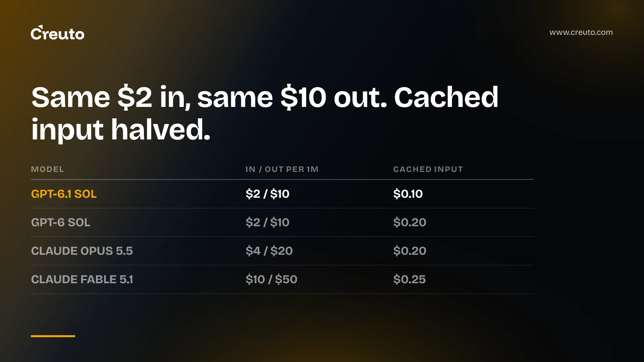Click the $2 / $10 price for GPT-6 SOL
Viewport: 644px width, 362px height.
(x=267, y=222)
